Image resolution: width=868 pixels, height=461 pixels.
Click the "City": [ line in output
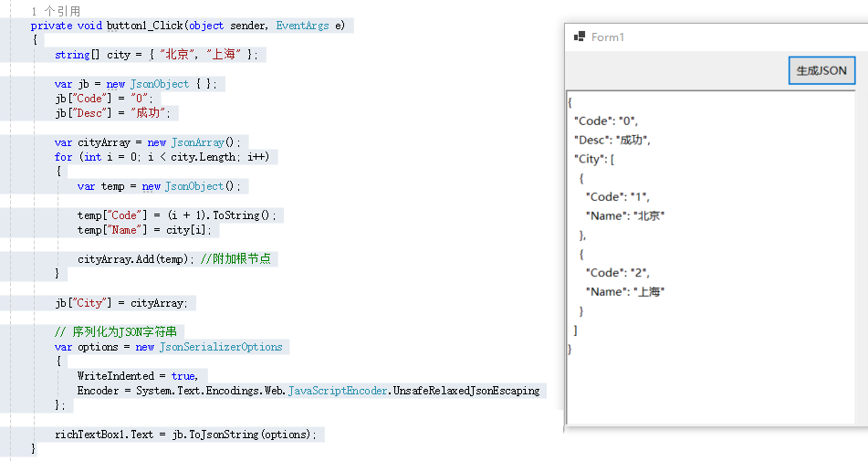(x=594, y=159)
